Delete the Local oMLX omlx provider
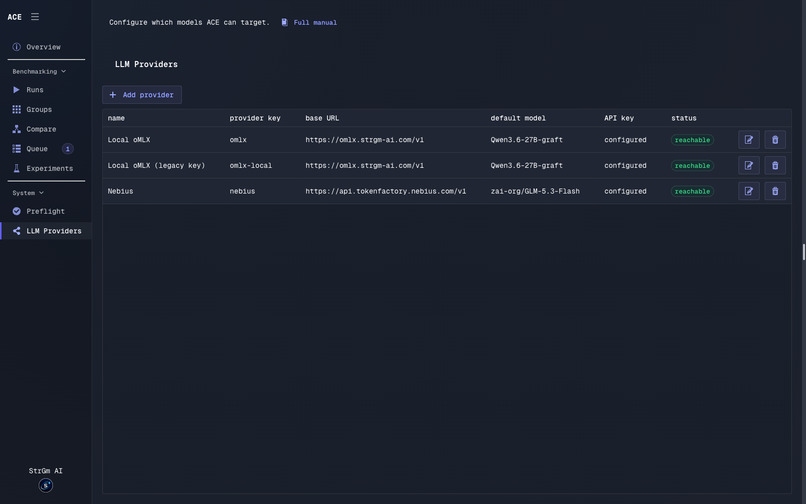This screenshot has width=806, height=504. (775, 139)
